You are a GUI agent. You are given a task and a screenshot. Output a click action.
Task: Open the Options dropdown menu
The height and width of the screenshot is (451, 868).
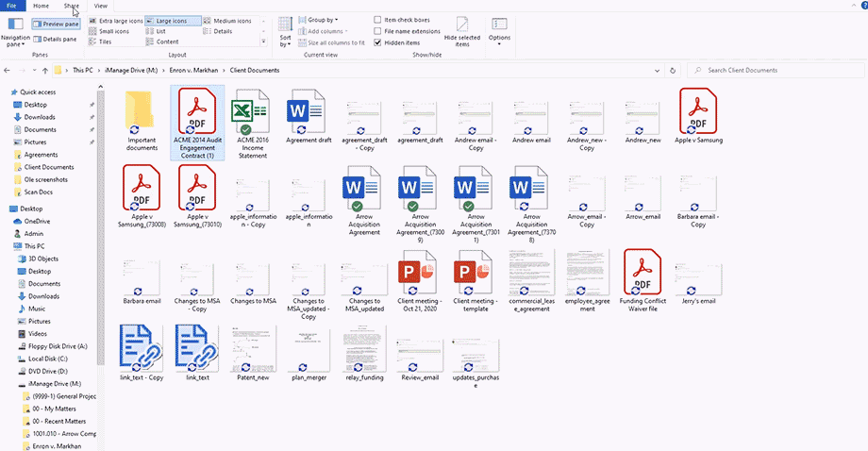pyautogui.click(x=499, y=31)
